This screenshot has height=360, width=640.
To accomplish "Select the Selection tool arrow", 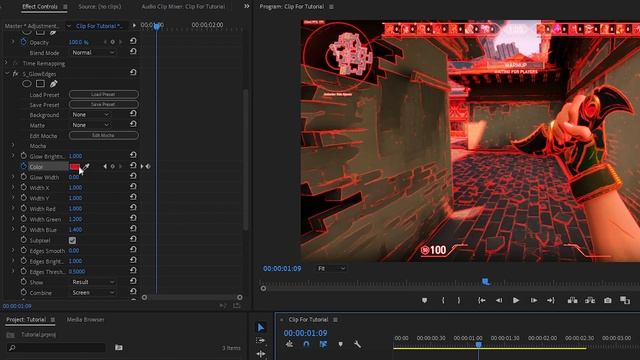I will pos(261,327).
